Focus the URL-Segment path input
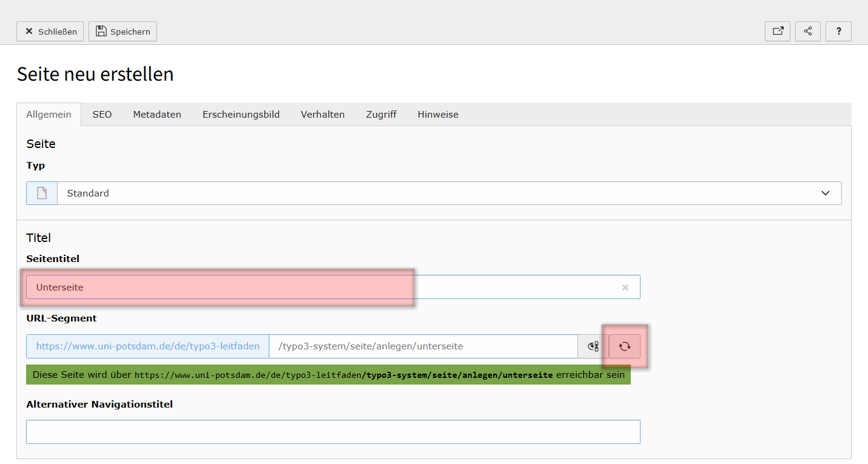This screenshot has width=868, height=464. pos(423,346)
